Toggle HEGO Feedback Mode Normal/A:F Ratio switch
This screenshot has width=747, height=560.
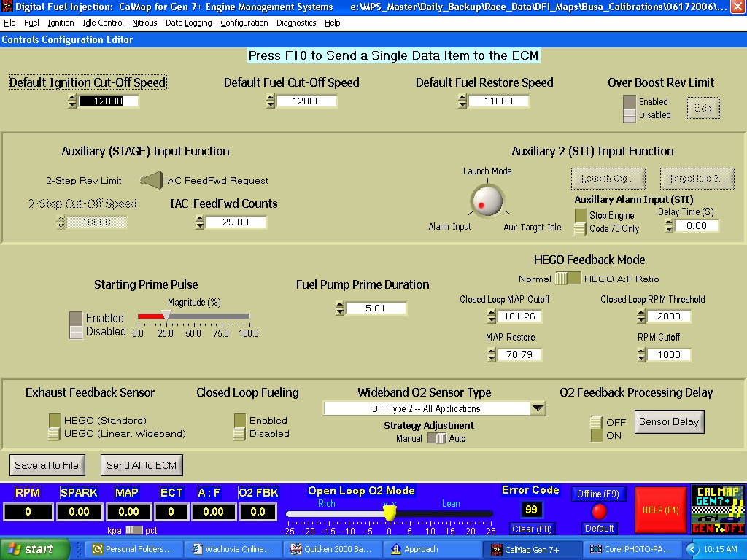(x=568, y=279)
